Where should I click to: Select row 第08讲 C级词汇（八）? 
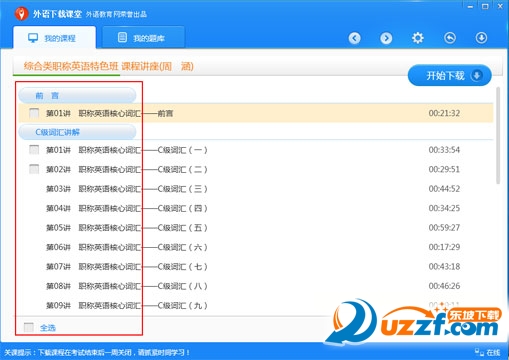256,286
